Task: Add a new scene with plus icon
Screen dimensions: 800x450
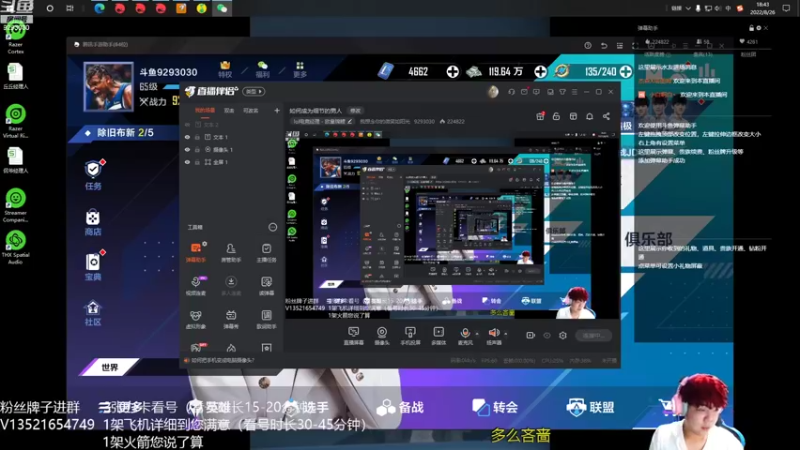Action: 277,110
